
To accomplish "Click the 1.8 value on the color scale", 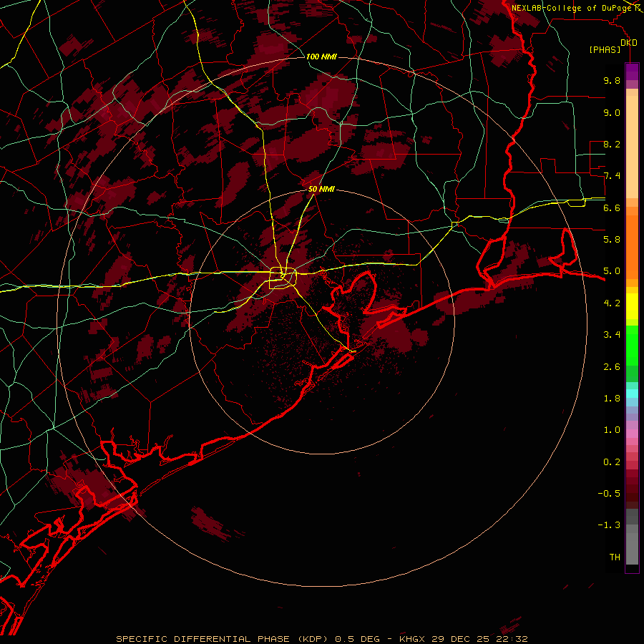I will tap(612, 399).
